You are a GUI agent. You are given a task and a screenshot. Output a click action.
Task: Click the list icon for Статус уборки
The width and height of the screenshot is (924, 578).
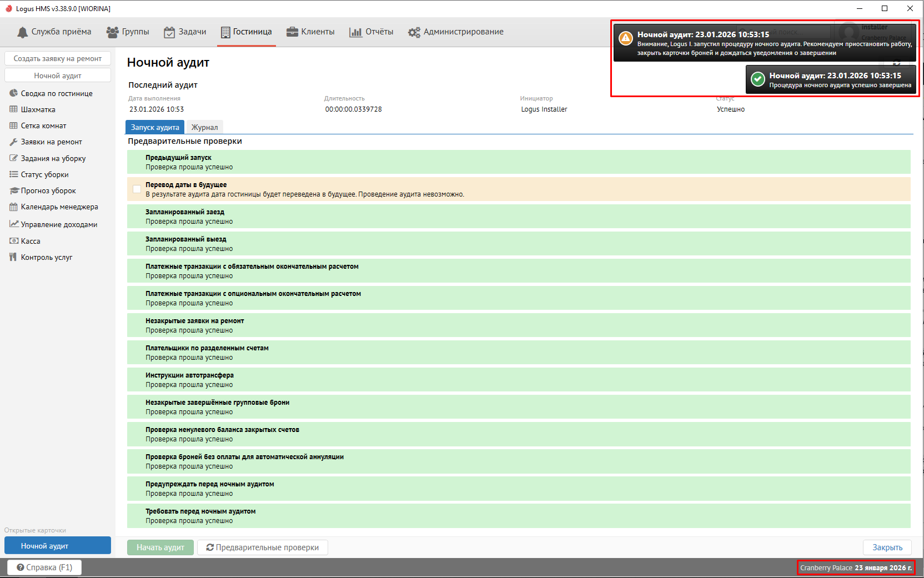tap(14, 174)
